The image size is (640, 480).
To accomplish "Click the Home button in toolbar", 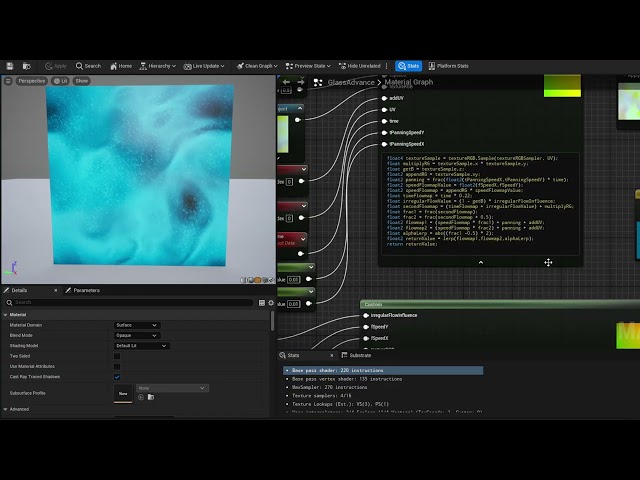I will pyautogui.click(x=121, y=66).
